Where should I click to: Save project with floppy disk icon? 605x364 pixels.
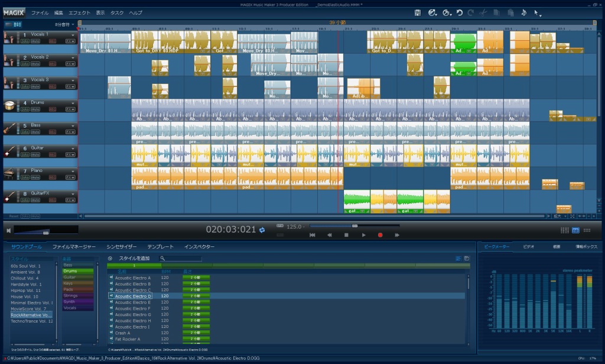point(418,13)
